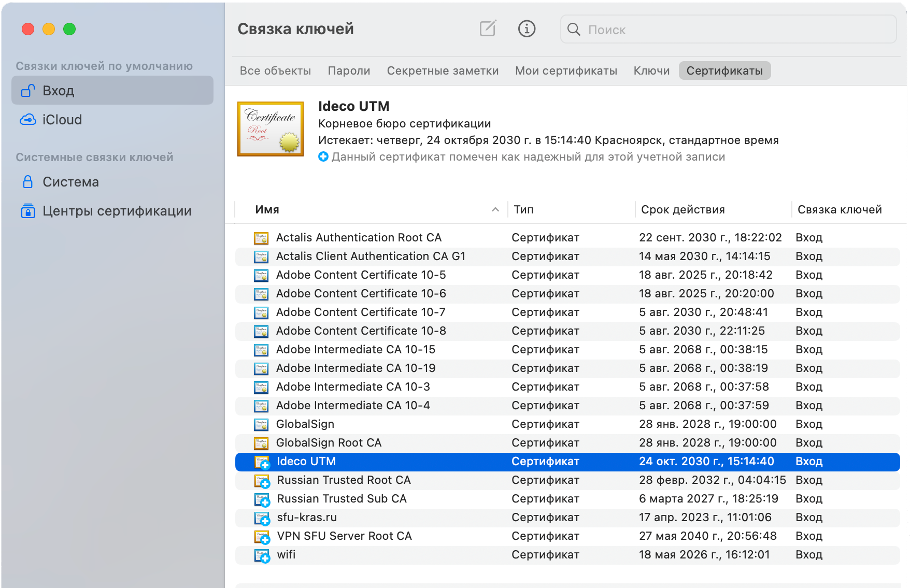The height and width of the screenshot is (588, 910).
Task: Open the Ключи tab
Action: (x=651, y=71)
